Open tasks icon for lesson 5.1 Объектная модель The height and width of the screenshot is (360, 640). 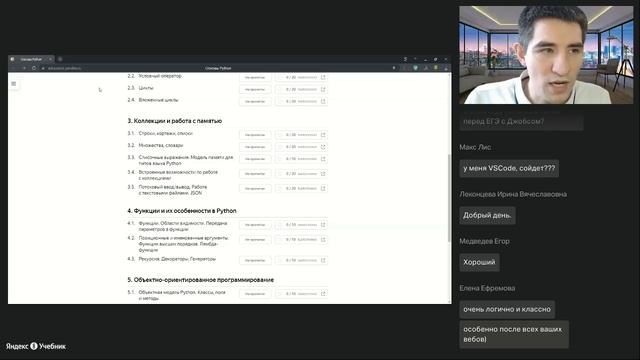(x=323, y=294)
